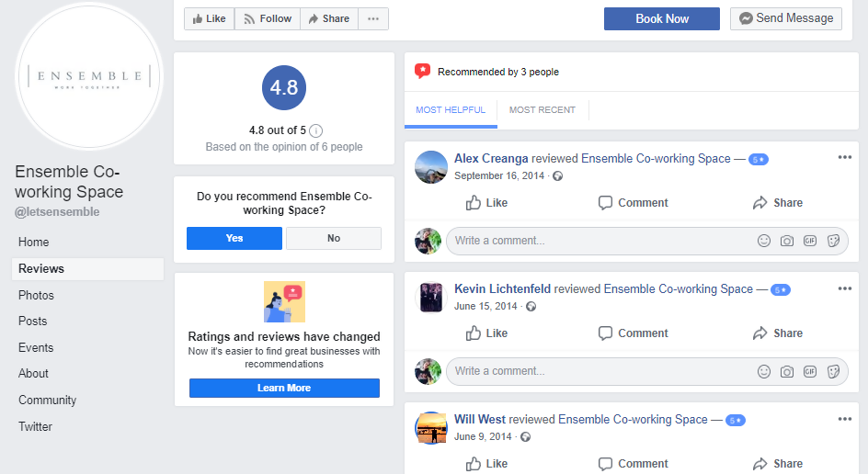Click Kevin Lichtenfeld's avatar photo
The image size is (868, 474).
(431, 298)
